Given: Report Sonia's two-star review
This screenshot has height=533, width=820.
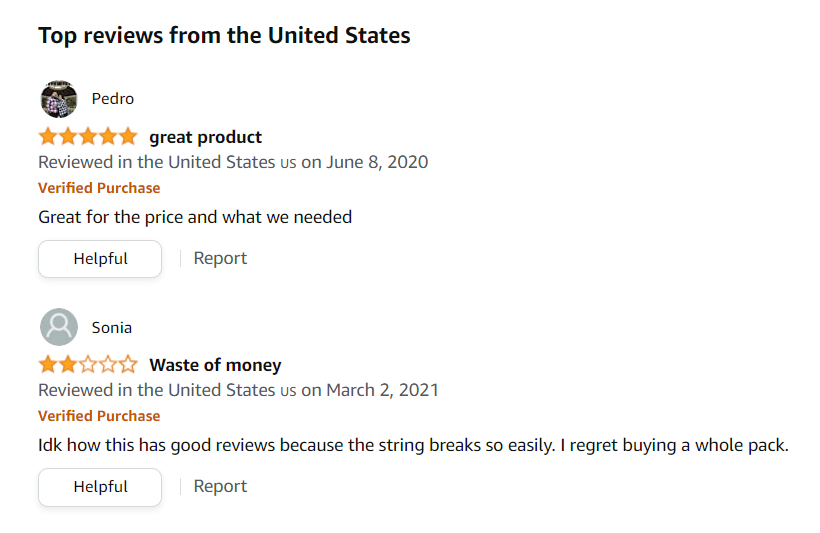Looking at the screenshot, I should coord(220,486).
